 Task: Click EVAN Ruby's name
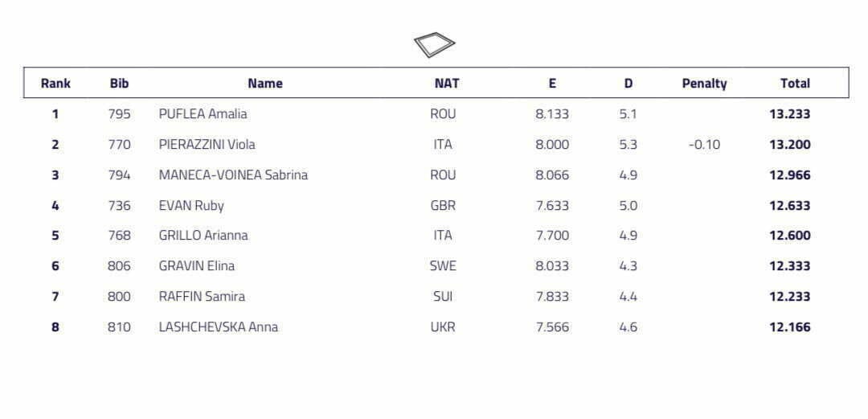pyautogui.click(x=191, y=205)
